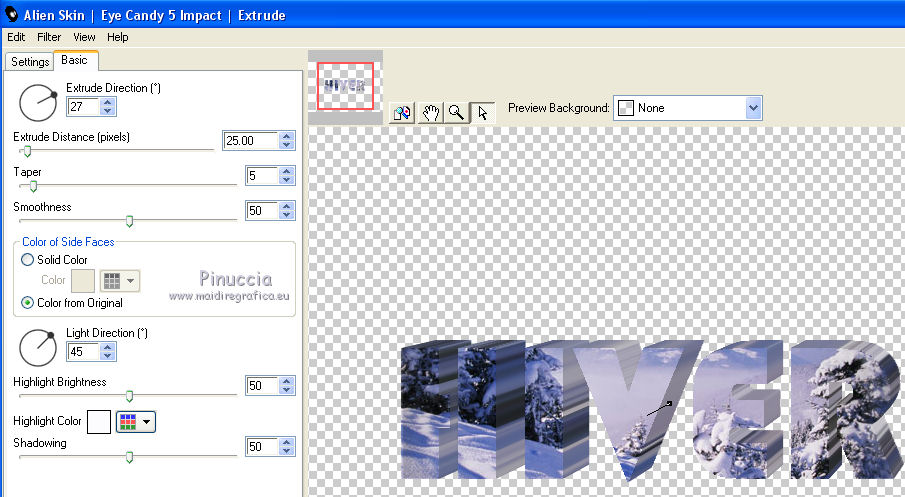Click the Light Direction value field
The image size is (905, 497).
(84, 352)
